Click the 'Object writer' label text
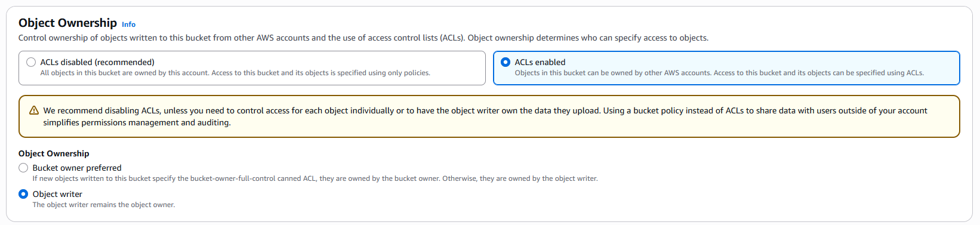Viewport: 980px width, 225px height. [57, 194]
